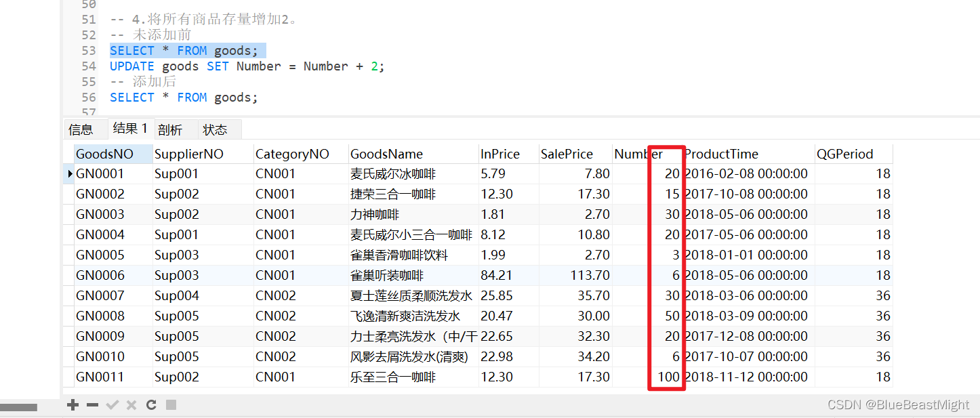Click the SupplierNO column header

203,154
